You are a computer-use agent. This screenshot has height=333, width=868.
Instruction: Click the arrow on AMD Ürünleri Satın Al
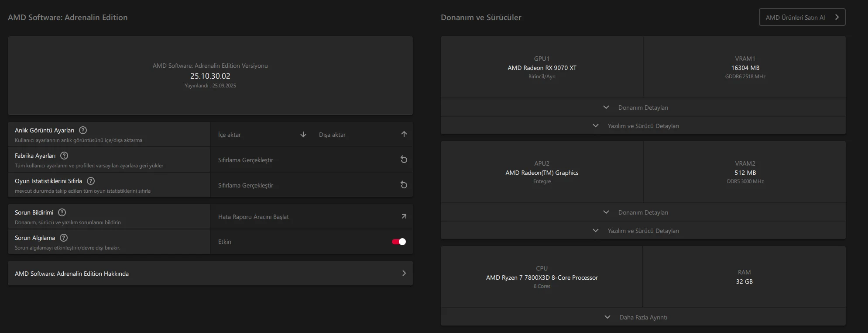pyautogui.click(x=837, y=17)
